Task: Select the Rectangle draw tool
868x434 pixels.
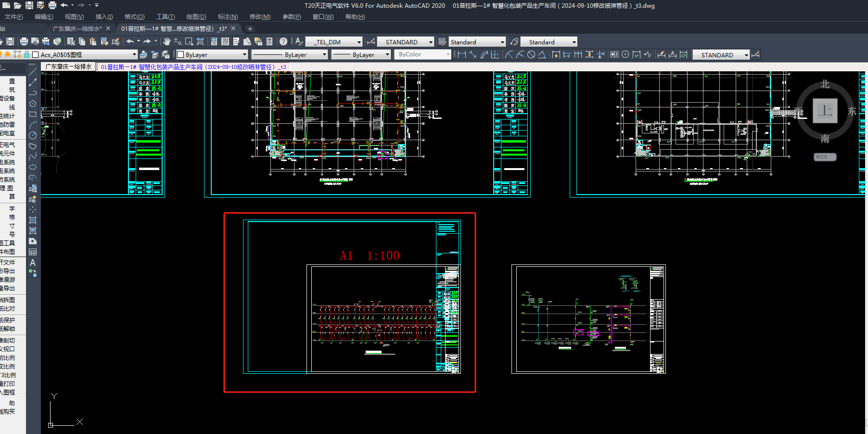Action: pos(33,114)
